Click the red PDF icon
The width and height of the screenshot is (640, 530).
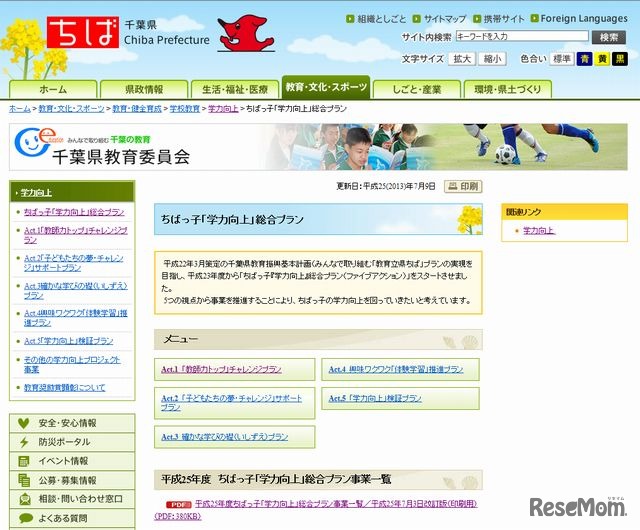pyautogui.click(x=178, y=505)
